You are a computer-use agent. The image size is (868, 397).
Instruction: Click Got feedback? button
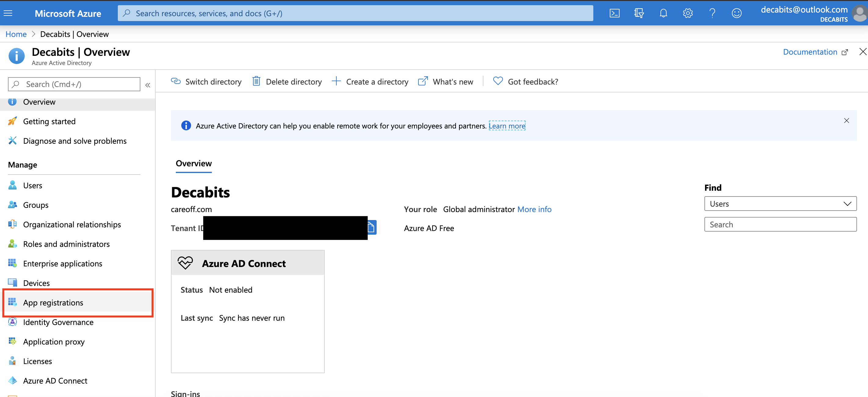(x=525, y=81)
